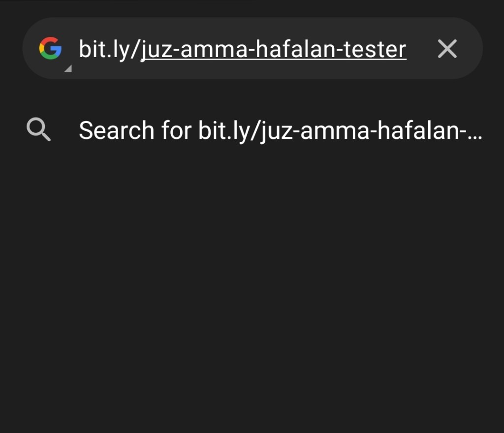Tap the word "for" in search suggestion
Viewport: 504px width, 433px height.
[176, 131]
